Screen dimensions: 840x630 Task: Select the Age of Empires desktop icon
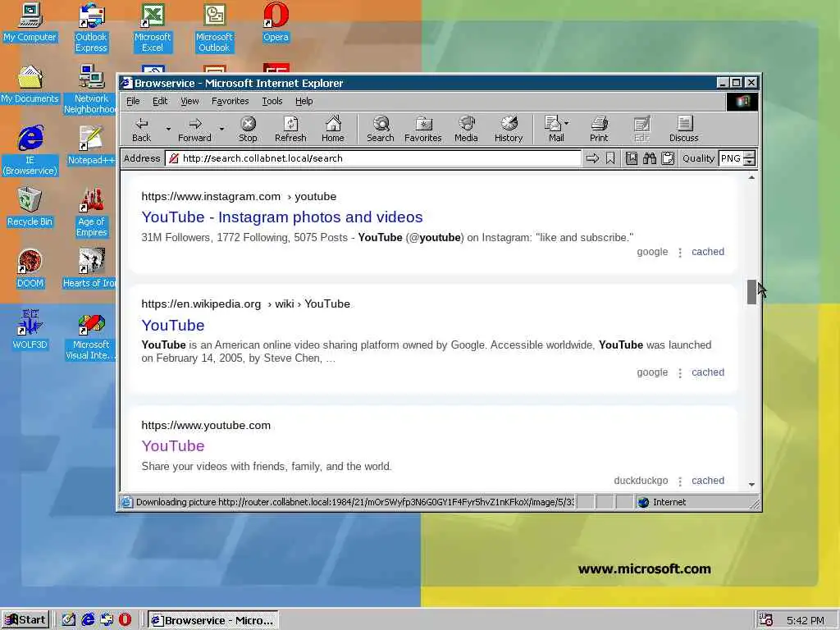coord(92,212)
